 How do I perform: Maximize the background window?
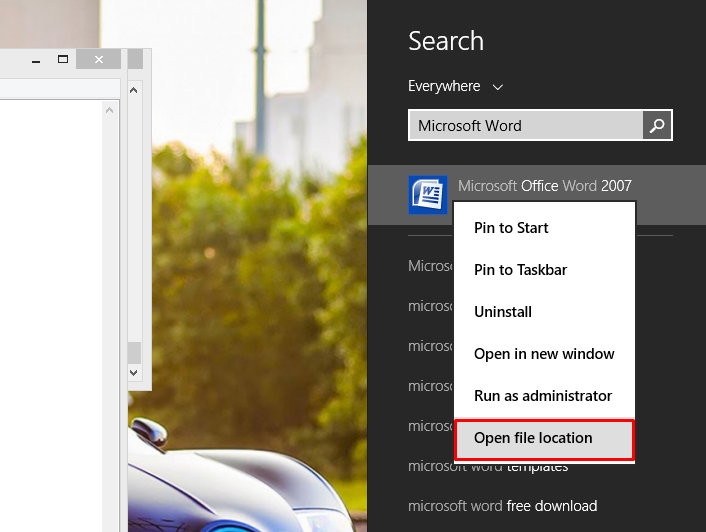pos(63,59)
